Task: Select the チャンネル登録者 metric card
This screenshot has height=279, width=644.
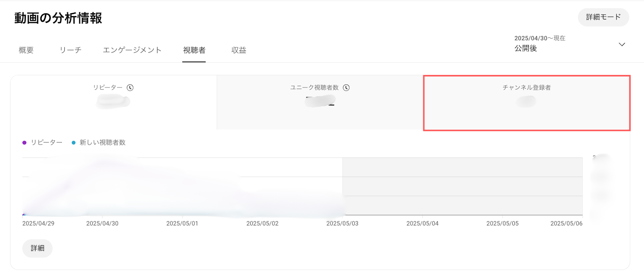Action: click(x=526, y=103)
